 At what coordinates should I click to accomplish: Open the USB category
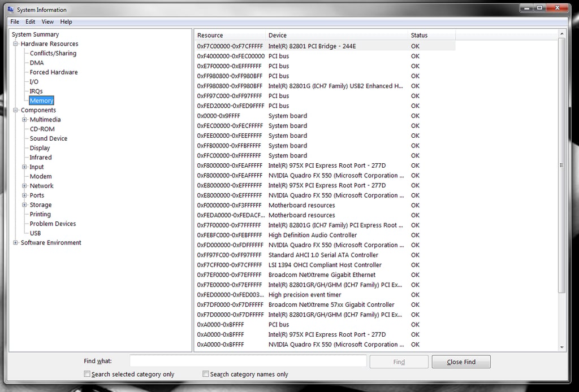[x=36, y=233]
